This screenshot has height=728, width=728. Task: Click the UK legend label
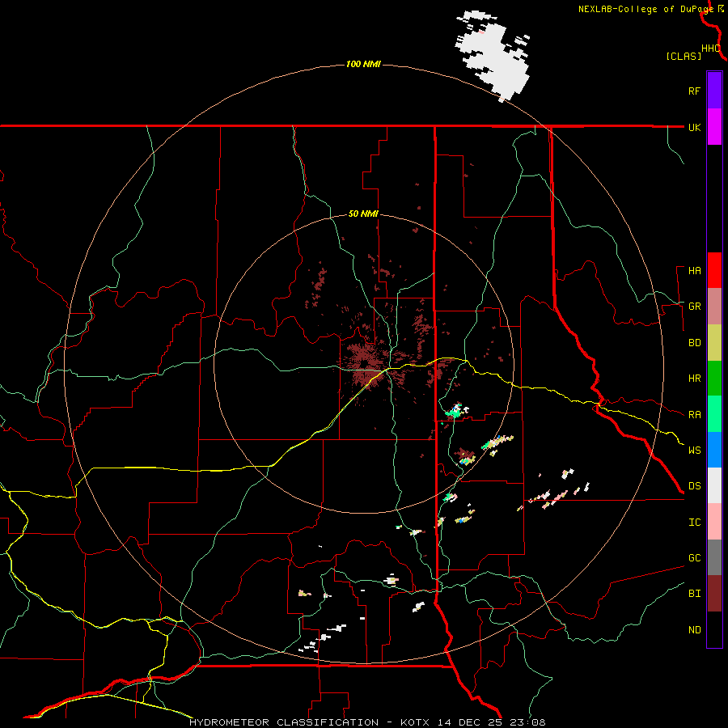(x=694, y=127)
